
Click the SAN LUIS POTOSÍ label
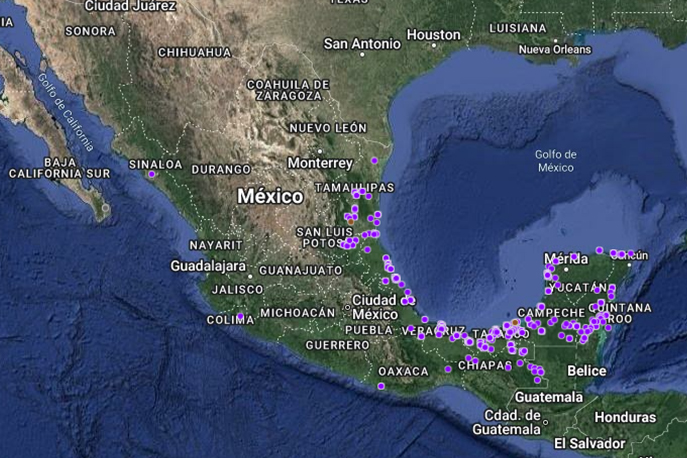coord(324,237)
